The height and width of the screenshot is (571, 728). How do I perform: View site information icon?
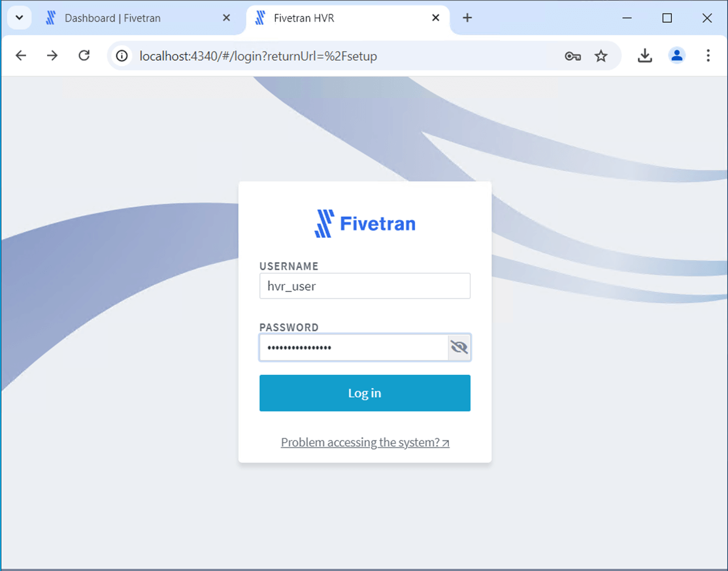click(122, 56)
